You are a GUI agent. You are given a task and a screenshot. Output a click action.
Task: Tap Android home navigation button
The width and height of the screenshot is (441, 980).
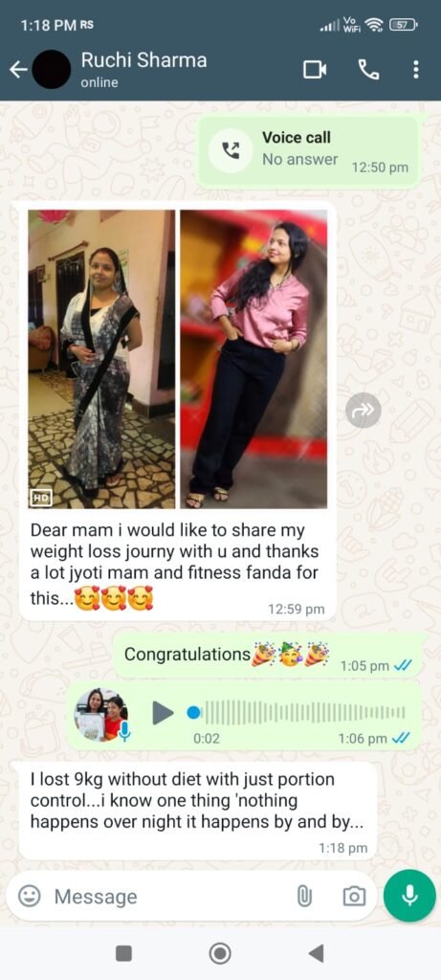pos(220,953)
